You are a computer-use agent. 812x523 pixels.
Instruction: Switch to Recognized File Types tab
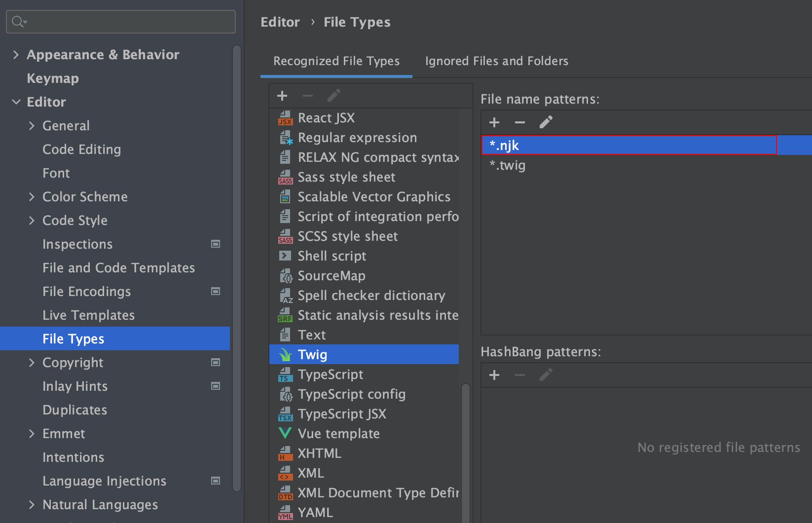pos(336,61)
